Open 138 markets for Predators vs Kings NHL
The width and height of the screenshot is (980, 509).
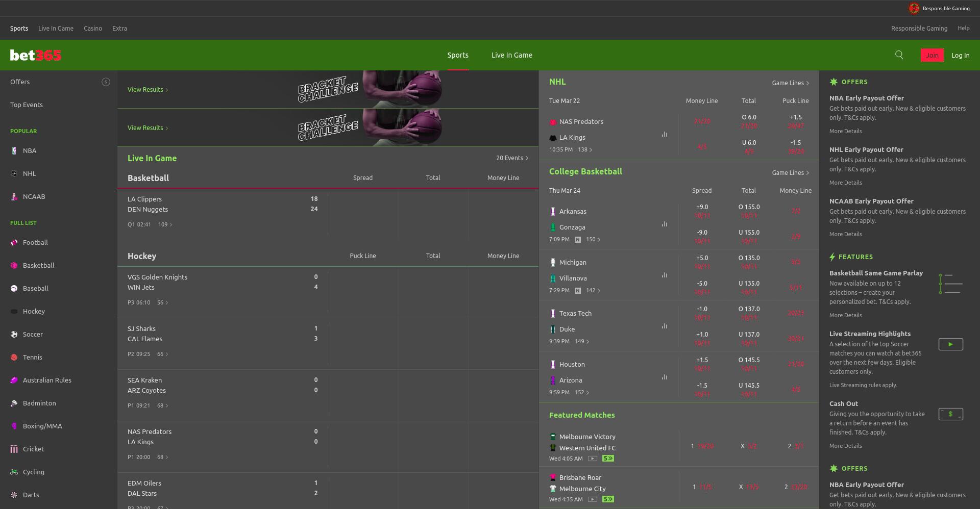click(x=585, y=149)
